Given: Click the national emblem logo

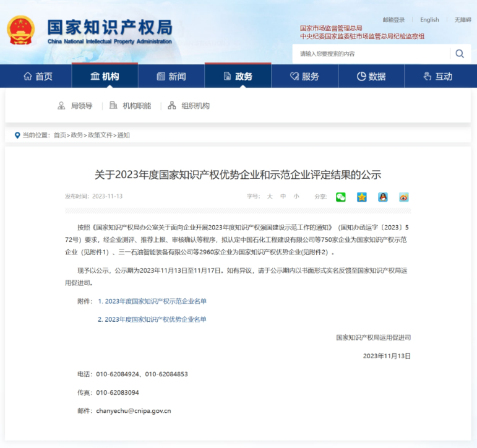Looking at the screenshot, I should point(21,30).
